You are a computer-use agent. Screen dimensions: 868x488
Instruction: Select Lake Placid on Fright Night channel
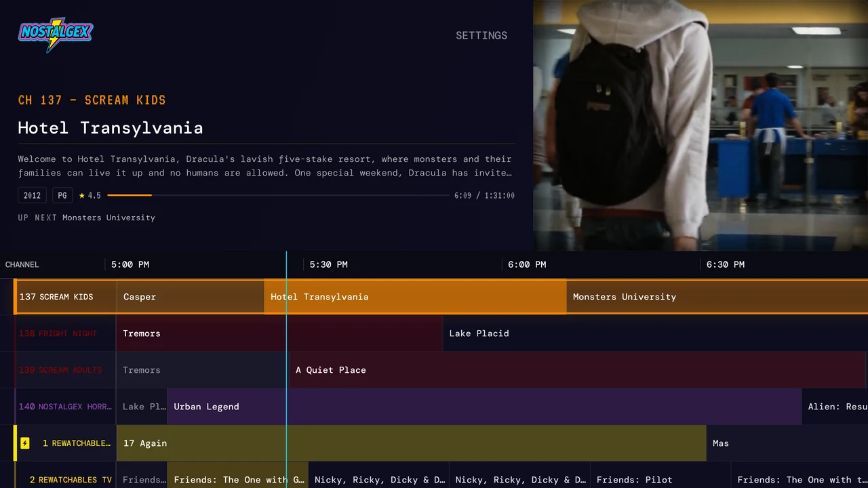tap(655, 333)
